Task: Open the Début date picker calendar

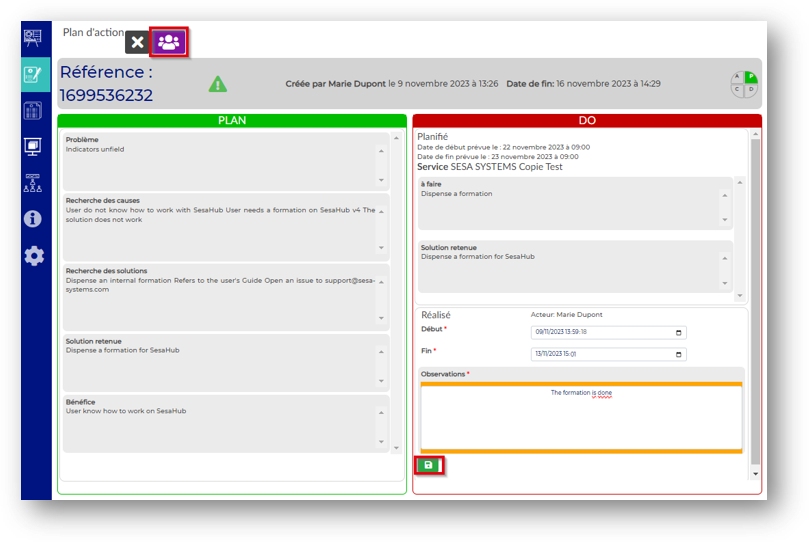Action: coord(680,333)
